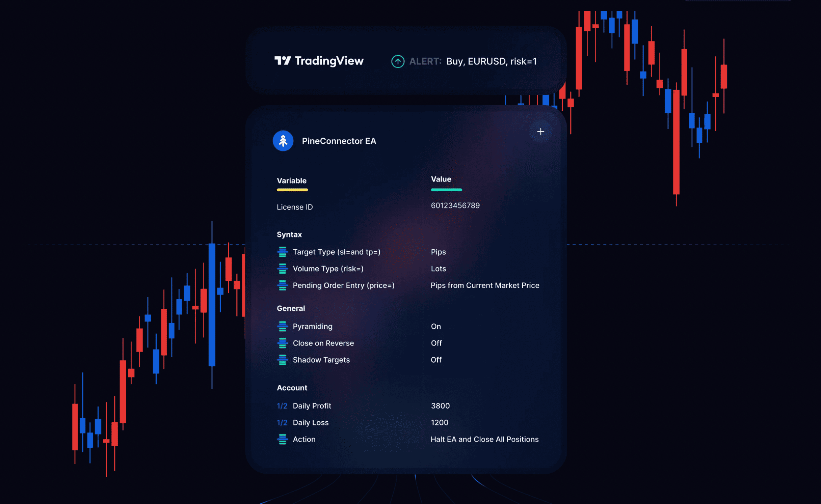
Task: Click the Volume Type syntax row icon
Action: (282, 269)
